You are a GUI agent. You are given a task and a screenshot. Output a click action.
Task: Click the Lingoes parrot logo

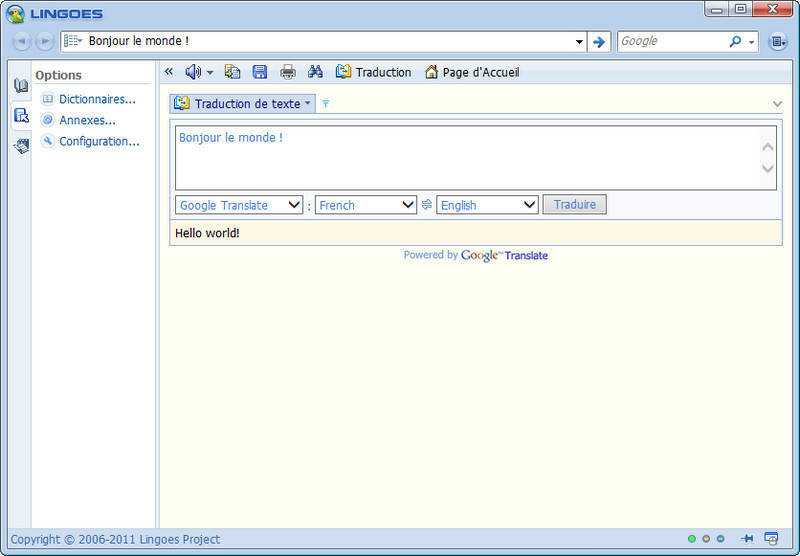tap(16, 14)
